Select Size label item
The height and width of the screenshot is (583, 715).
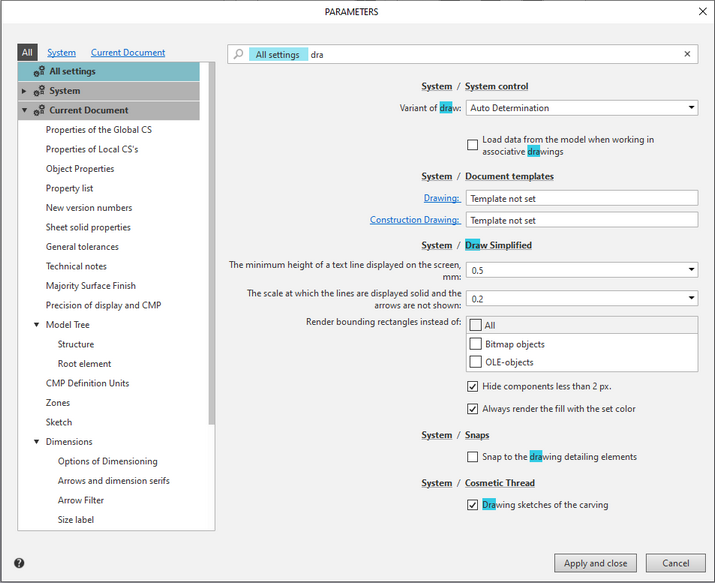(x=76, y=520)
